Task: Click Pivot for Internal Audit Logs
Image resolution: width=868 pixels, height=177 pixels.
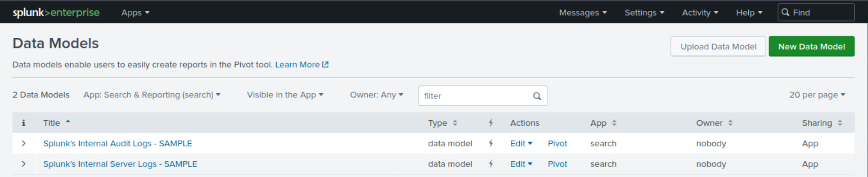Action: pos(557,143)
